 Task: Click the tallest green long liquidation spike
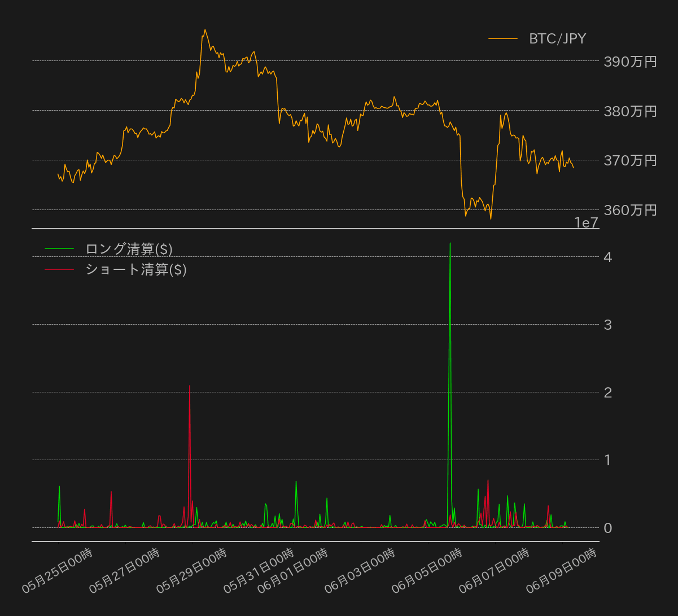pyautogui.click(x=450, y=244)
